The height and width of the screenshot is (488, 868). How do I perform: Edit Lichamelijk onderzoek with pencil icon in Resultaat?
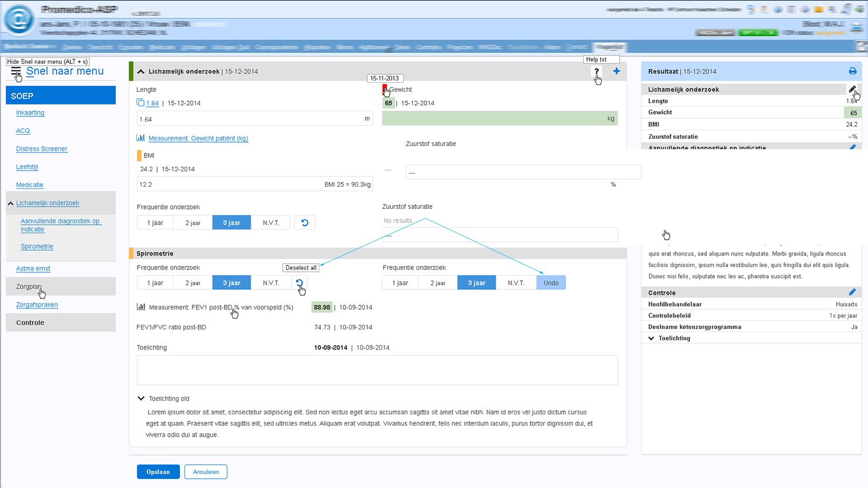click(852, 89)
